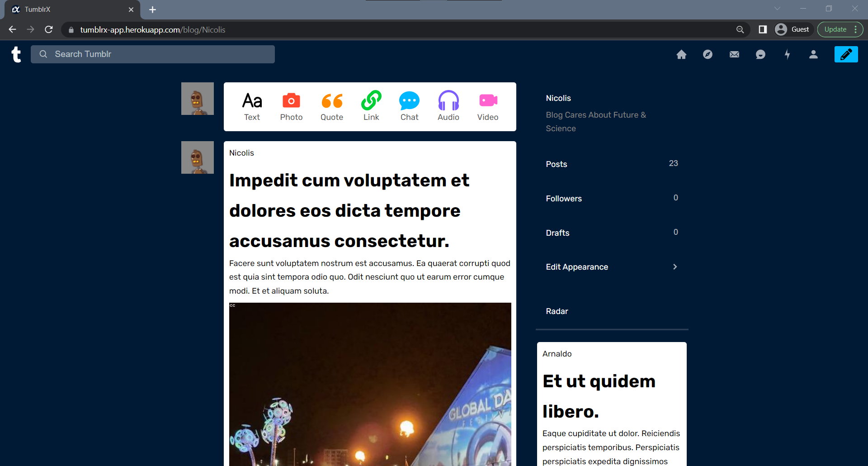Click the address bar URL
The image size is (868, 466).
click(153, 30)
